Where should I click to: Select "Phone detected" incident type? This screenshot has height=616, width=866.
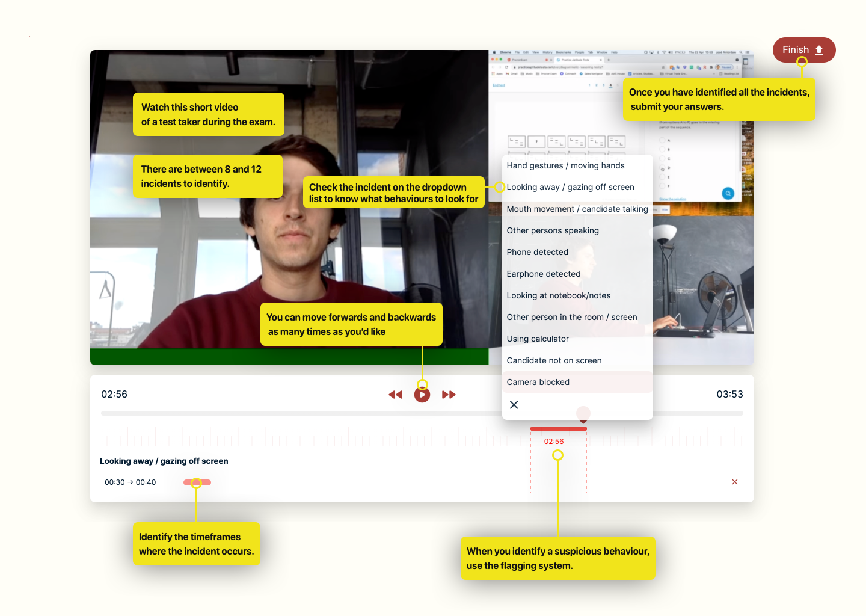(x=537, y=252)
